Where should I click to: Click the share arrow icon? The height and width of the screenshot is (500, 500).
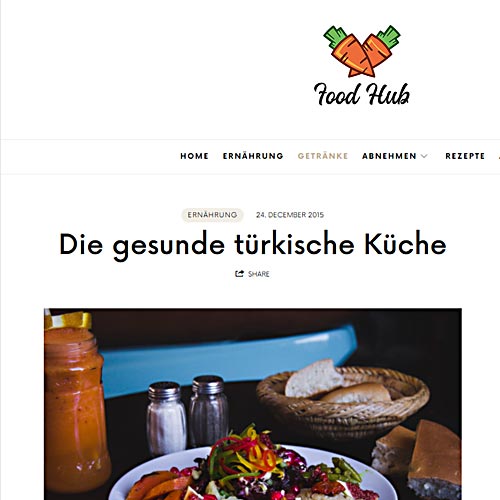(239, 274)
